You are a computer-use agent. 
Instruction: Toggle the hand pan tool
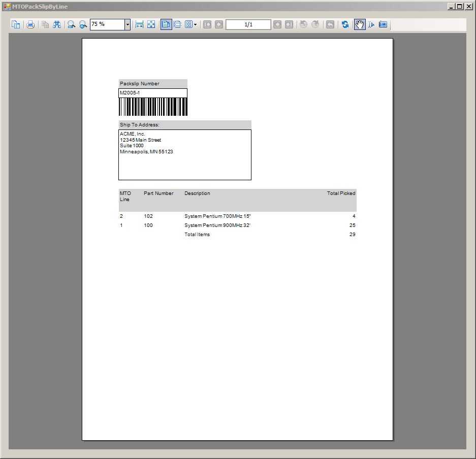click(360, 24)
